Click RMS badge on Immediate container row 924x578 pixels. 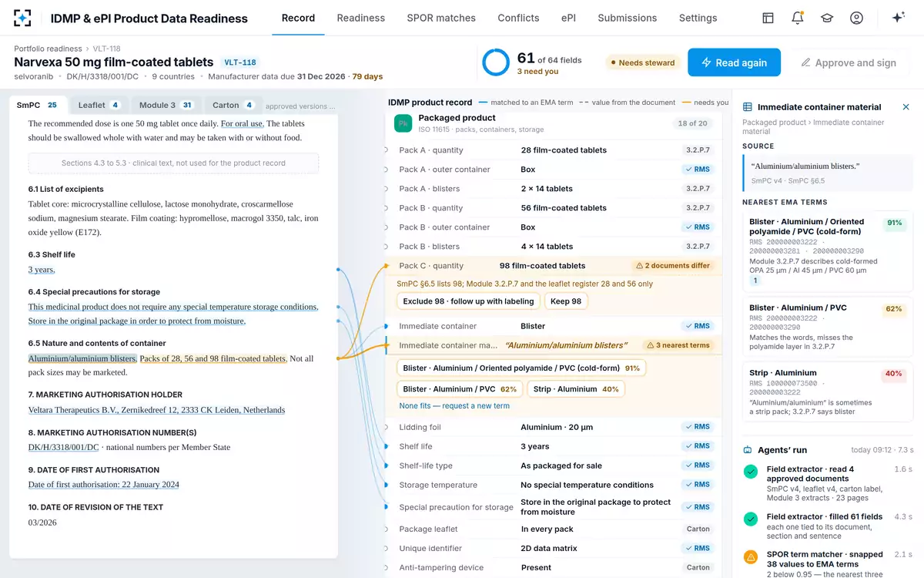tap(698, 326)
